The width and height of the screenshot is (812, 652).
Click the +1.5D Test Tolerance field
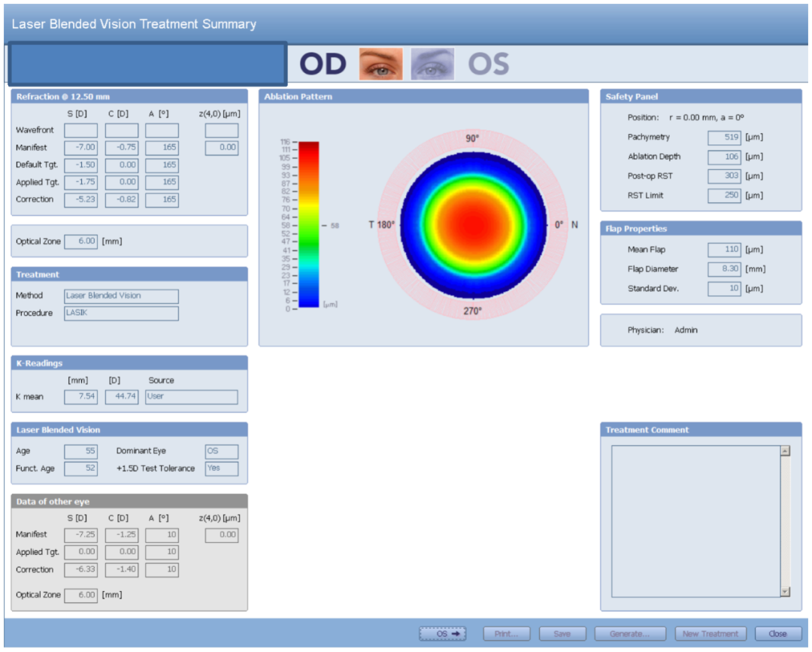click(221, 469)
